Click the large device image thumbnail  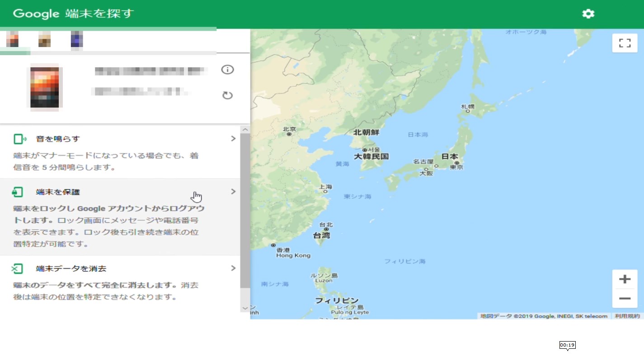tap(45, 88)
